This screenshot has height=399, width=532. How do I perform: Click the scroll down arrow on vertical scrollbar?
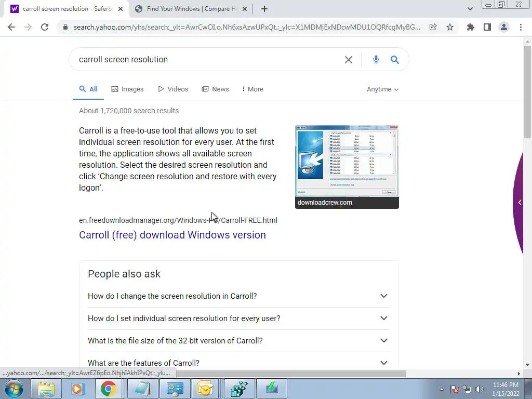527,365
